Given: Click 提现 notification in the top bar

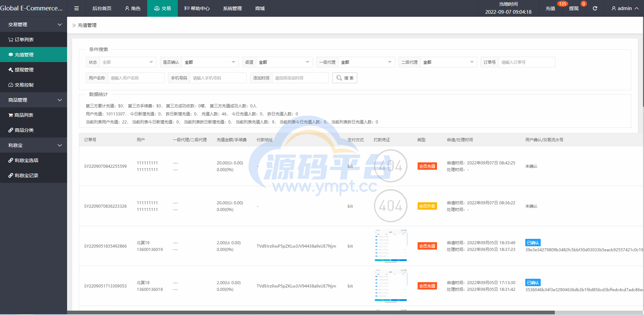Looking at the screenshot, I should [x=574, y=8].
